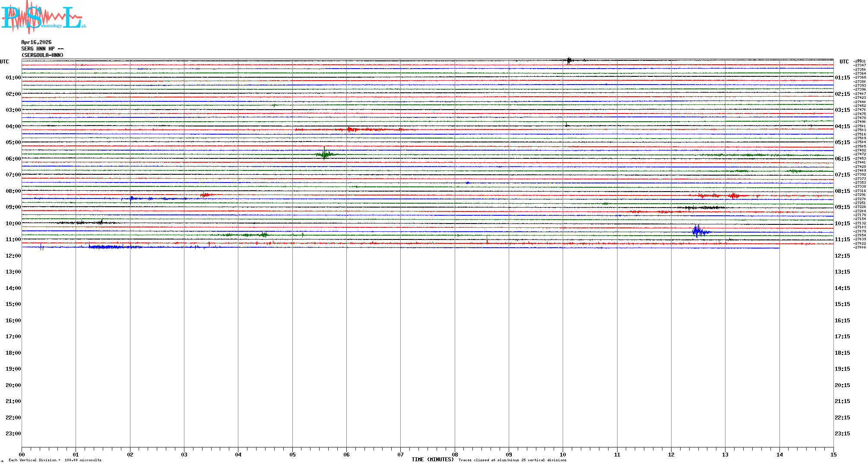Click the 12:00 hour label on left axis
The image size is (868, 466).
(13, 256)
